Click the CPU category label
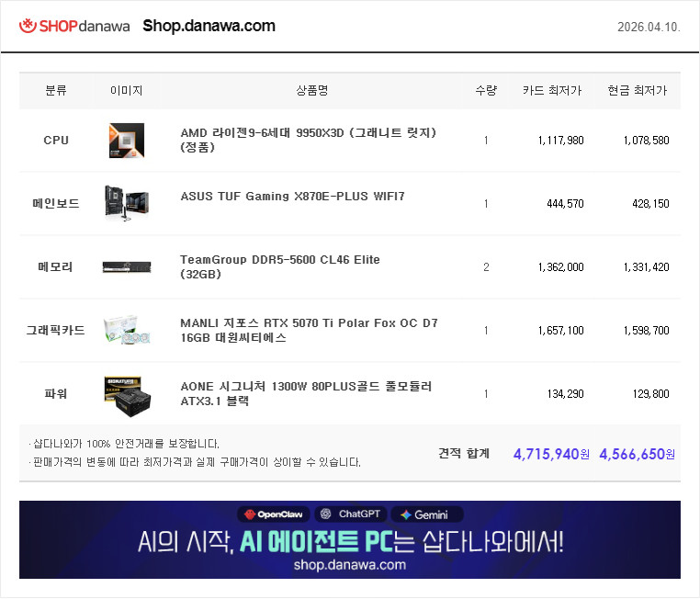The width and height of the screenshot is (700, 599). coord(56,141)
